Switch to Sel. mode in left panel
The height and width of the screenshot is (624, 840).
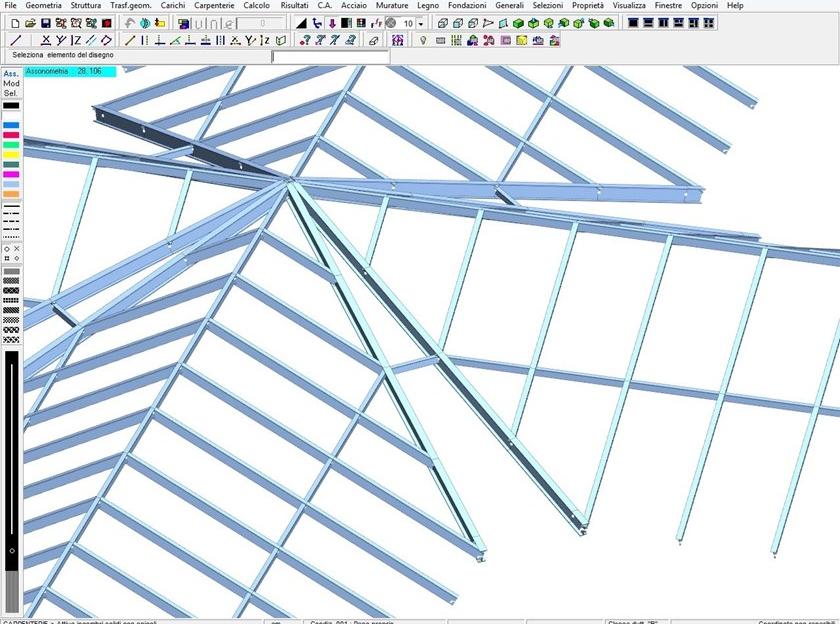(11, 93)
